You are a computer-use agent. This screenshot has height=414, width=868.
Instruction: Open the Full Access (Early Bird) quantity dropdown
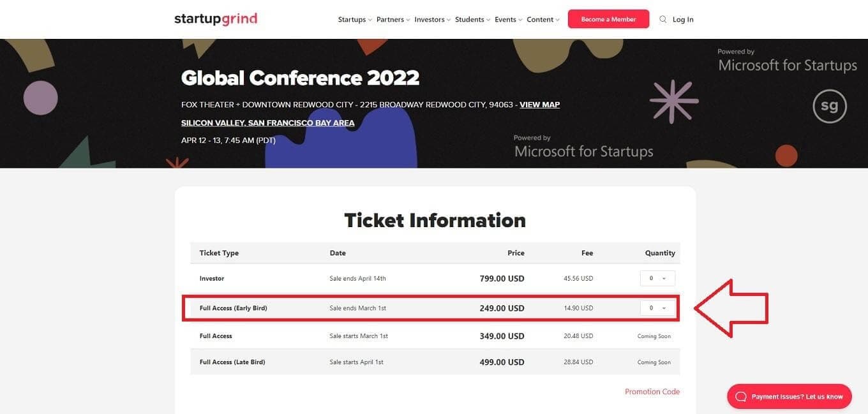tap(658, 307)
